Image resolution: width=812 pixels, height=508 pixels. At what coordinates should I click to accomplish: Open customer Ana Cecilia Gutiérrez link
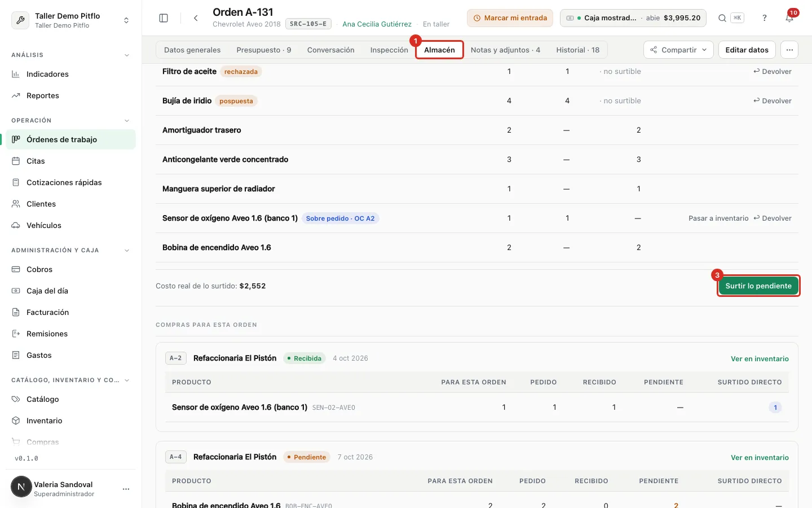click(x=377, y=24)
